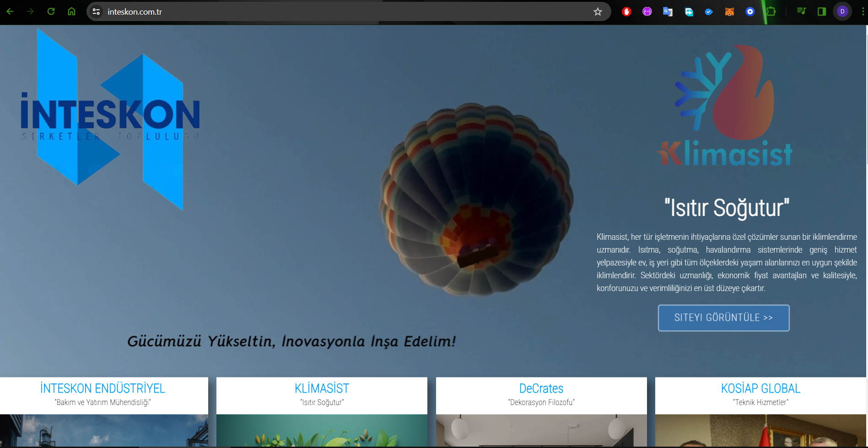Open the DeCrates card heading
The height and width of the screenshot is (448, 868).
pyautogui.click(x=541, y=389)
